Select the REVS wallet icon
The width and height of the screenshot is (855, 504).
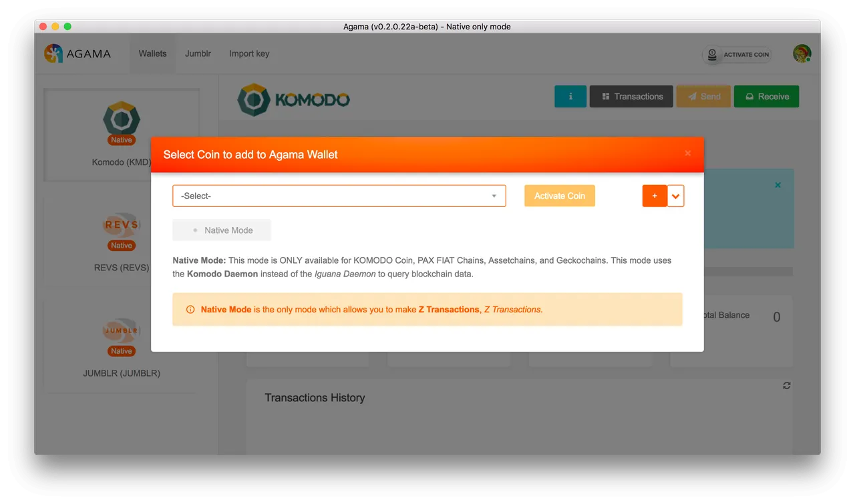[122, 225]
